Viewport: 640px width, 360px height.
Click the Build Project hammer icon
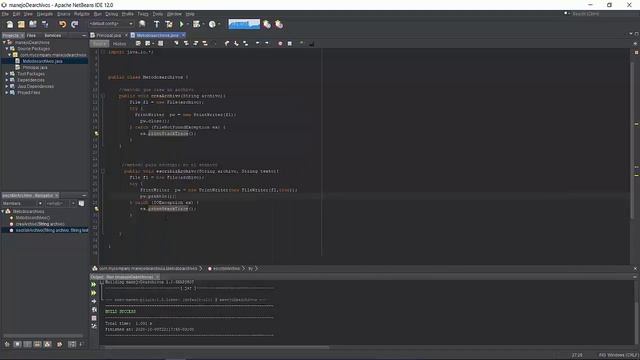[156, 24]
